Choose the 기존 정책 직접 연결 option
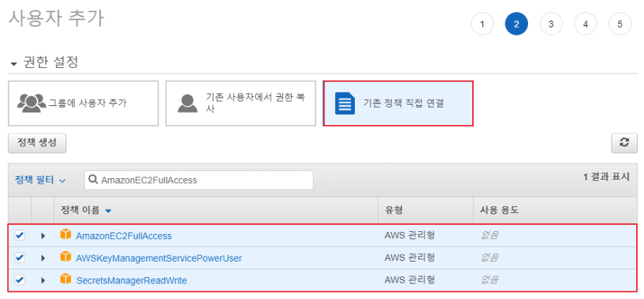This screenshot has width=644, height=299. tap(398, 103)
